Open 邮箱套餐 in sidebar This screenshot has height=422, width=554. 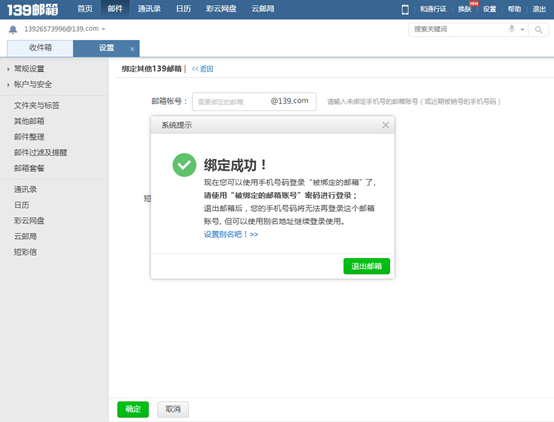[29, 168]
